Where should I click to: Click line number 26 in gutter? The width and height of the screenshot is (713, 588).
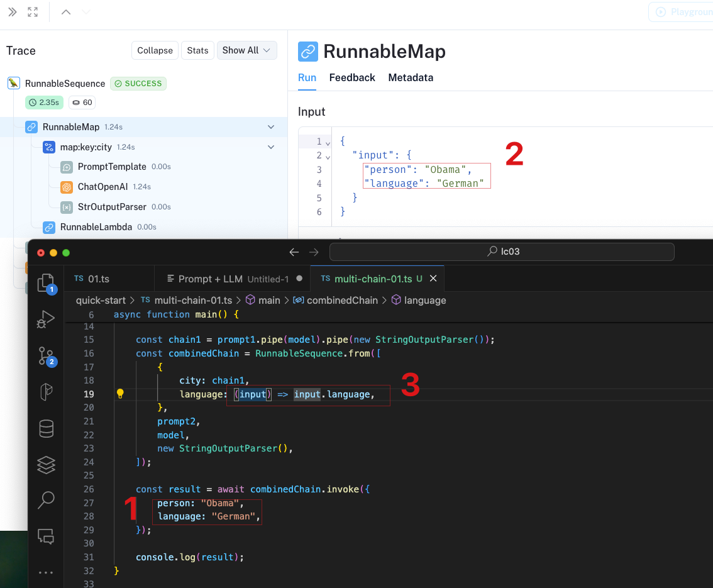(89, 489)
